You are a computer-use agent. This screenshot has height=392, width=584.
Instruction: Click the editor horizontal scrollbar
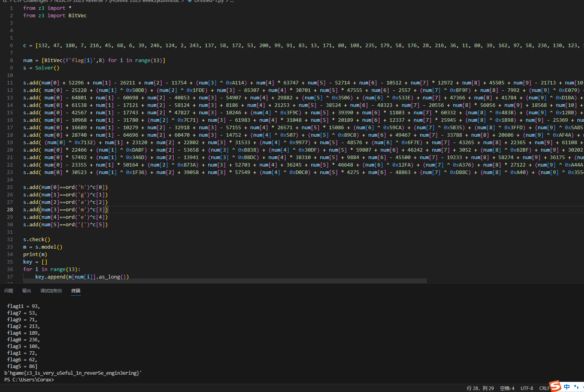coord(224,281)
